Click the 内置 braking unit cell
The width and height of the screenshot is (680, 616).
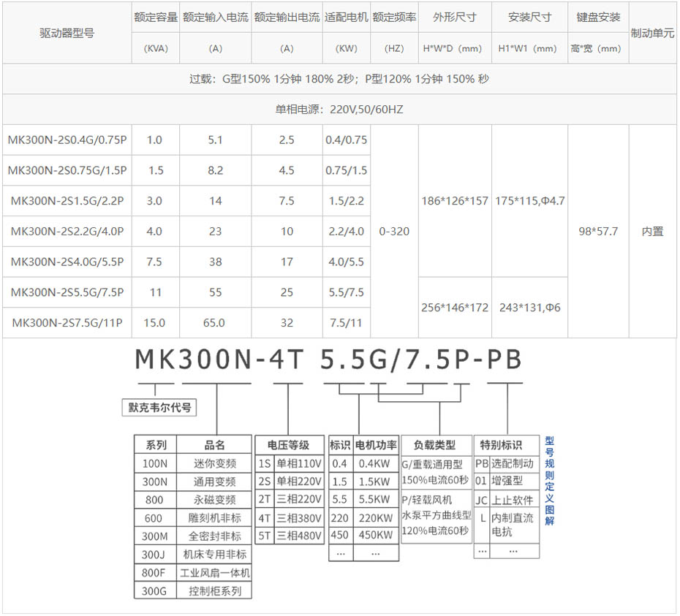654,231
